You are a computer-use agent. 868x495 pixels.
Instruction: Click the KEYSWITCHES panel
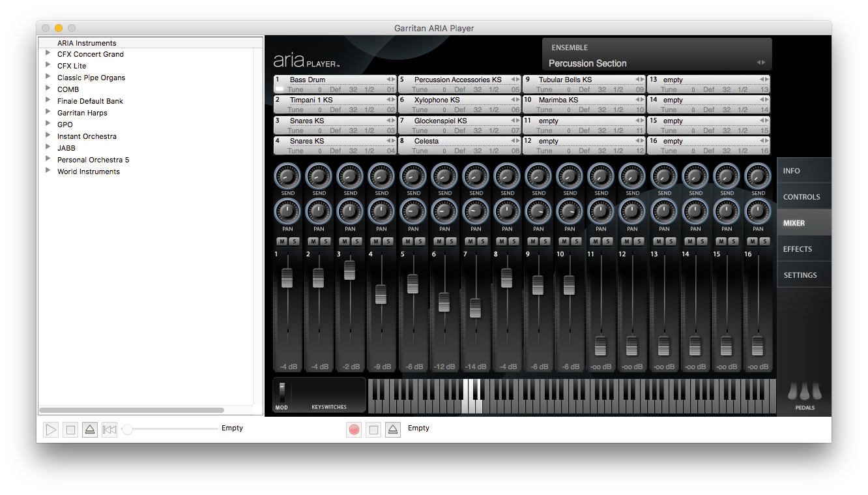(328, 395)
